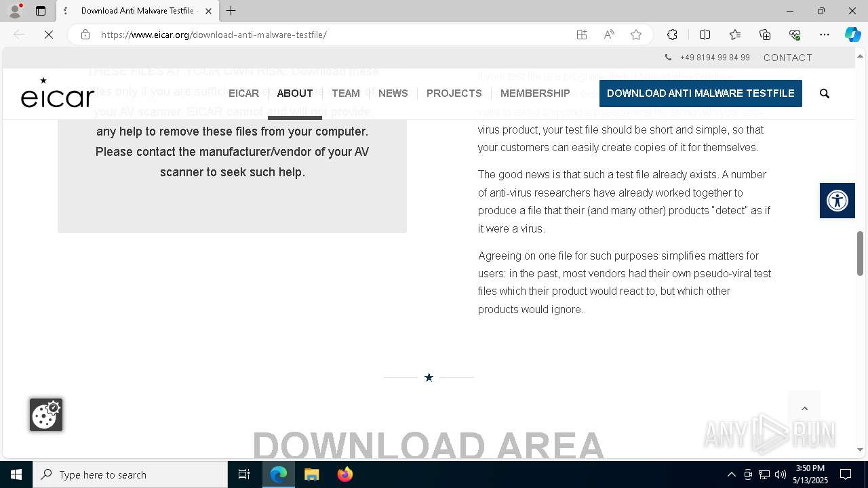Viewport: 868px width, 488px height.
Task: Launch Copilot sidebar
Action: (x=852, y=35)
